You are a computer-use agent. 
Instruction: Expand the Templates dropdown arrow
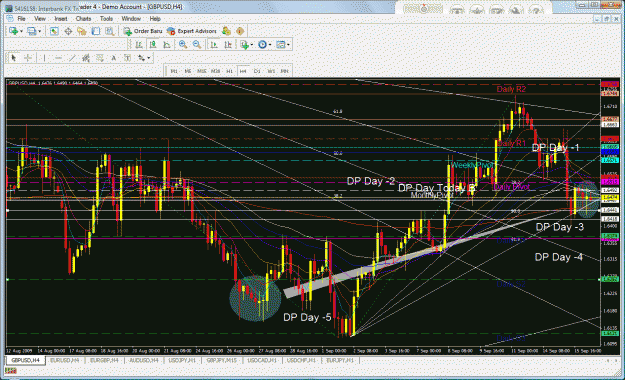click(288, 45)
